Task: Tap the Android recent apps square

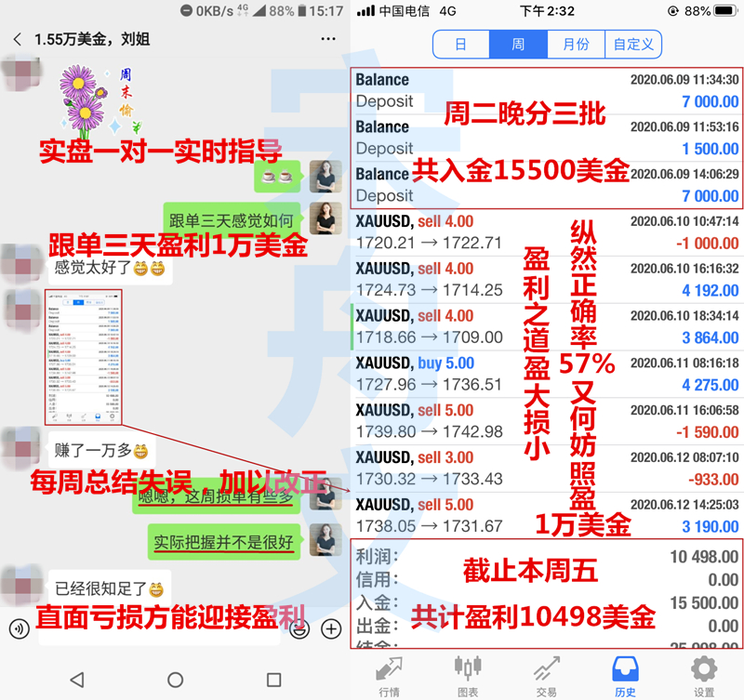Action: 273,680
